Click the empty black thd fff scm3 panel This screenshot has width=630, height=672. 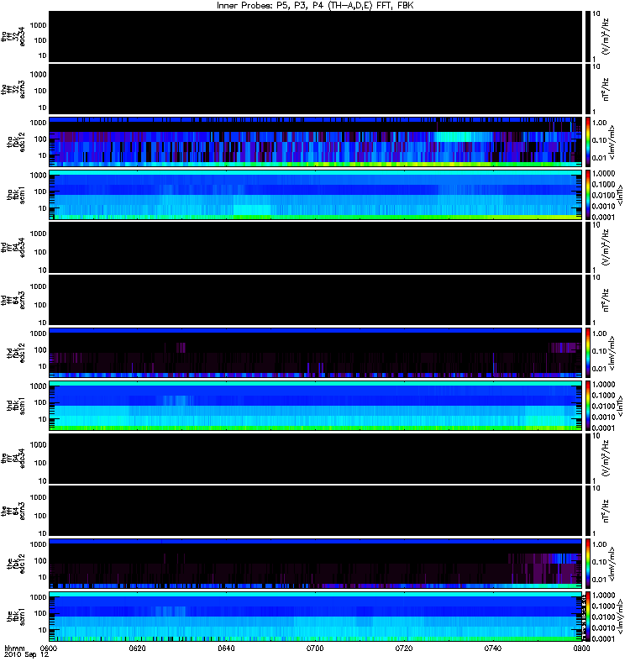(315, 301)
